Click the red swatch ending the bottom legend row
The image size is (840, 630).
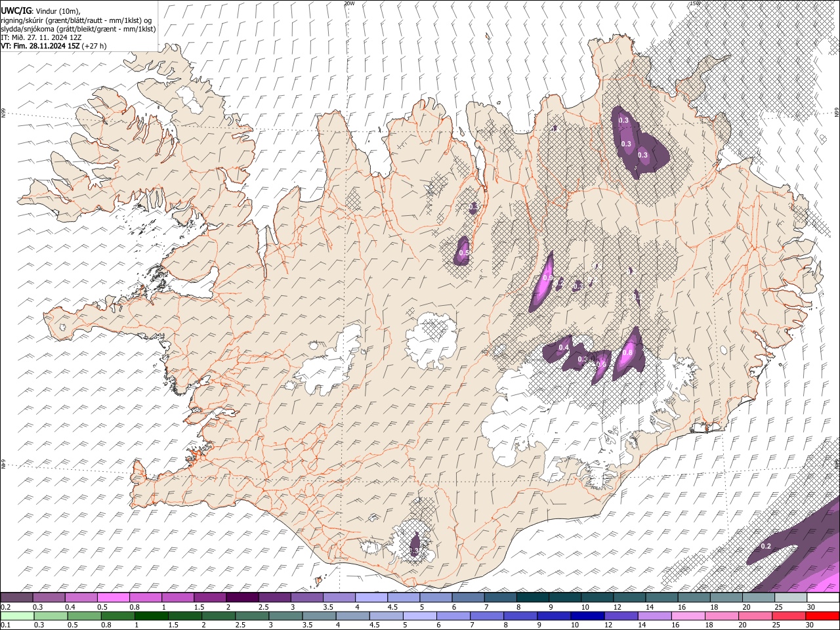pos(823,616)
